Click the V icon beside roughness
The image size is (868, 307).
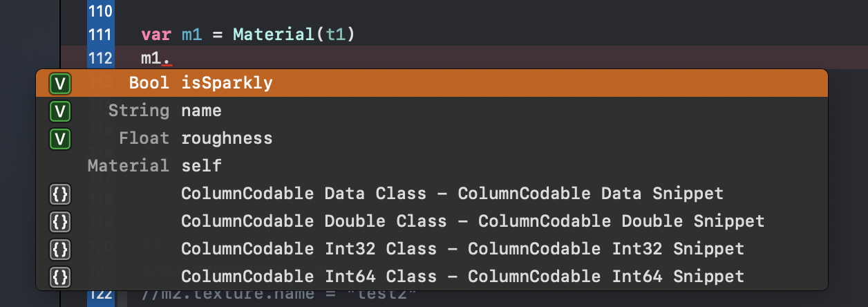(x=61, y=139)
